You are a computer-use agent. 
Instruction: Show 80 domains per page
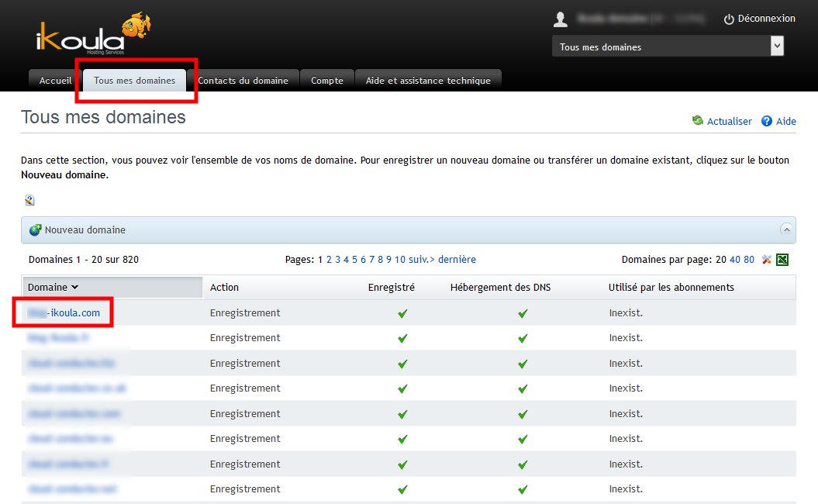click(749, 260)
